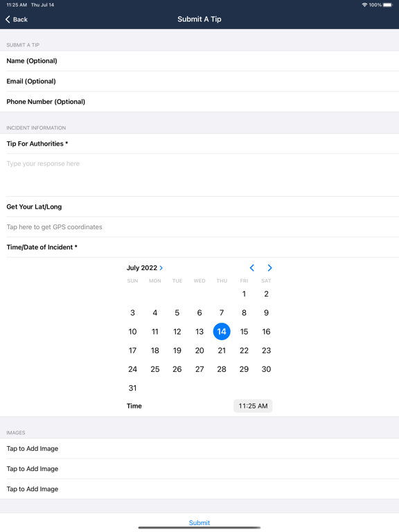Select July 4 on the calendar

155,313
